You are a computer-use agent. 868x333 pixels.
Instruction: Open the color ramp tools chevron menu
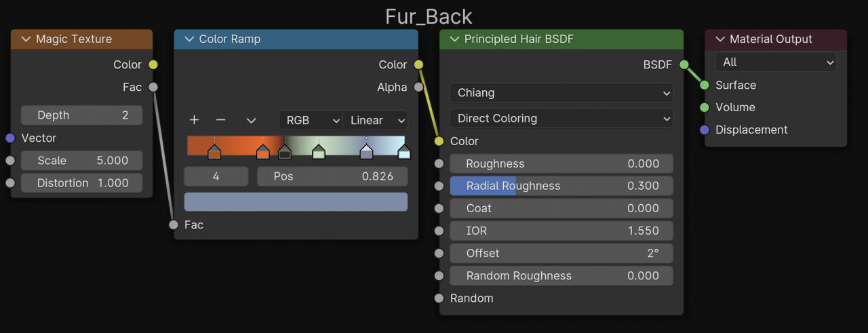[251, 120]
